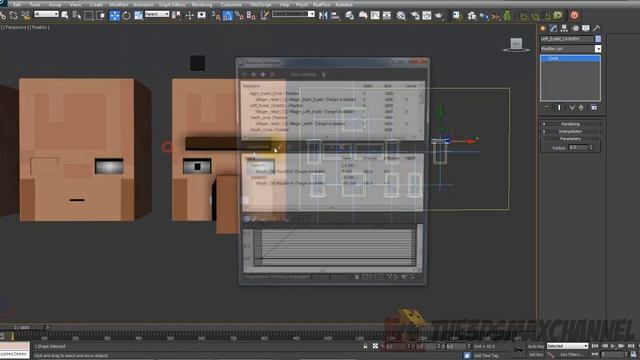Screen dimensions: 640x360
Task: Open the Modifiers menu
Action: coord(119,4)
